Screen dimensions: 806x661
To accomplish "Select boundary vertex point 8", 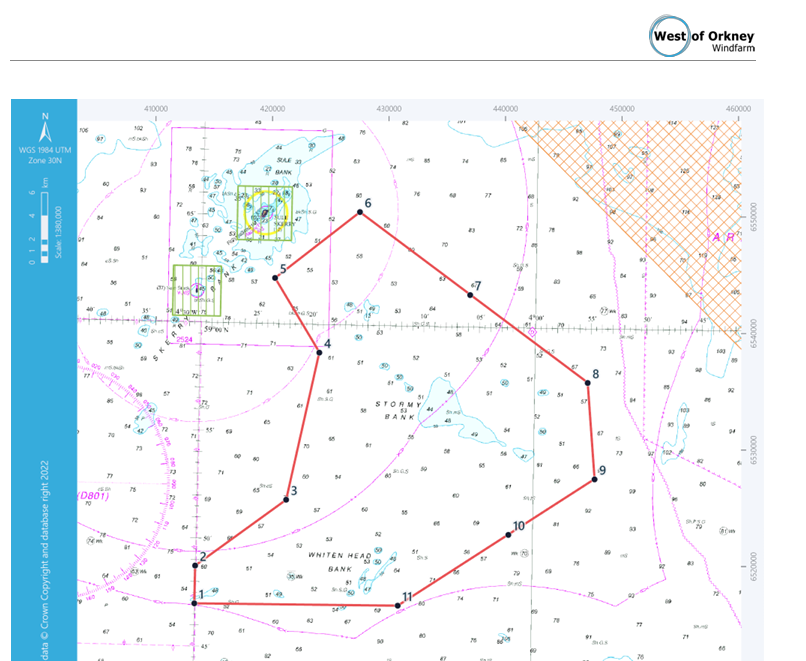I will point(588,384).
